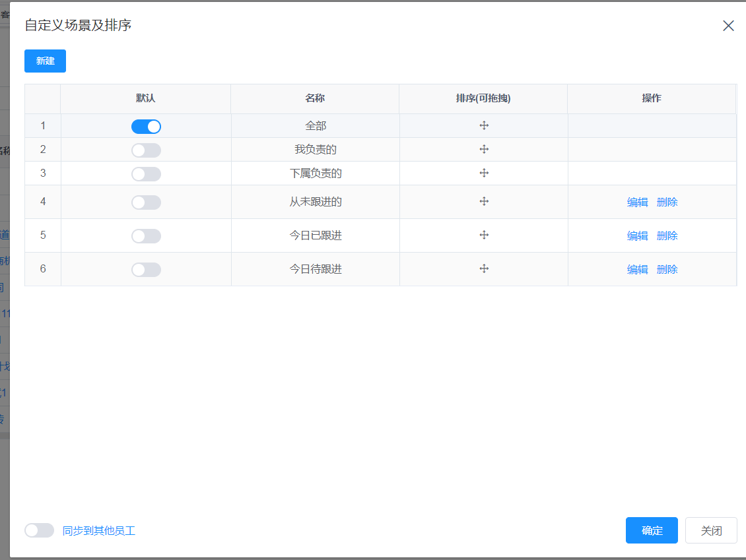Toggle 同步到其他员工 switch
The height and width of the screenshot is (560, 746).
(39, 530)
